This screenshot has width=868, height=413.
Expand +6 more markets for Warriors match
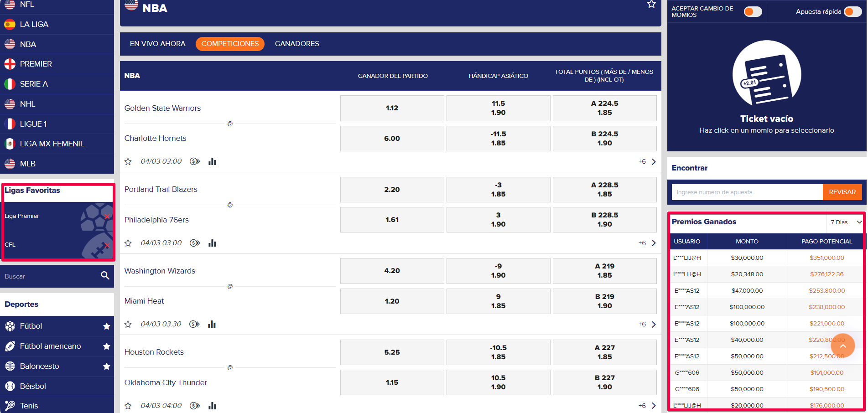click(647, 161)
